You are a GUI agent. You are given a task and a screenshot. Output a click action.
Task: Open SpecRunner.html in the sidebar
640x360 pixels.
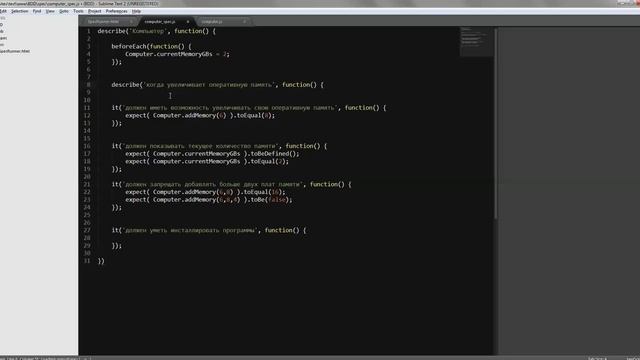tap(15, 51)
